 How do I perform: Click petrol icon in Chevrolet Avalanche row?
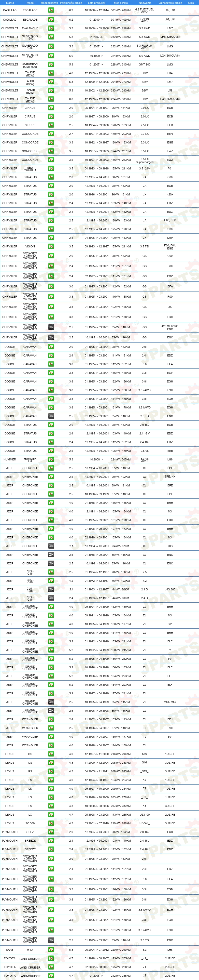coord(51,28)
